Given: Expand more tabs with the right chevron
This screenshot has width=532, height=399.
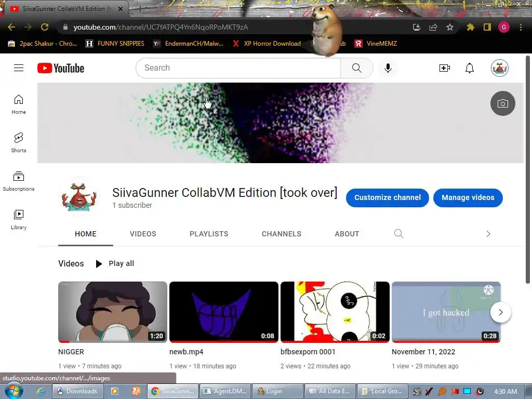Looking at the screenshot, I should pyautogui.click(x=488, y=234).
